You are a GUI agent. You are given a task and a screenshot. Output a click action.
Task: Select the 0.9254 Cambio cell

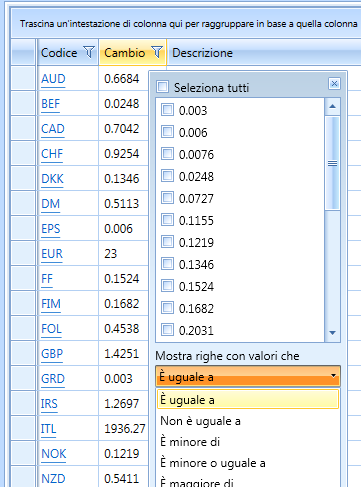click(x=123, y=154)
